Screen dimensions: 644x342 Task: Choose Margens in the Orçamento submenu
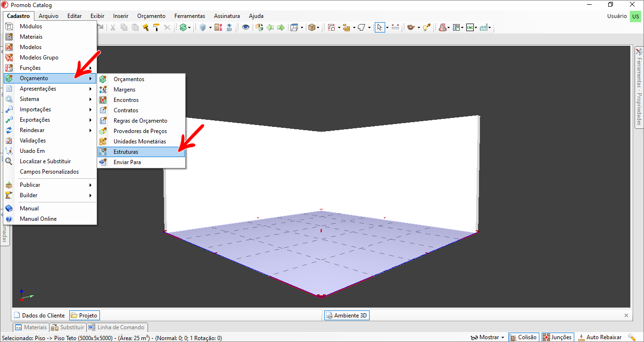coord(141,90)
